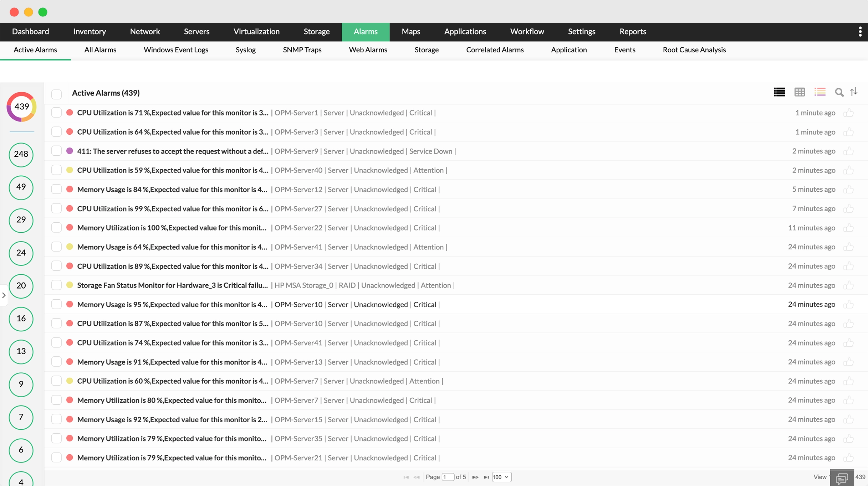Filter alarms using the 248 count circle
This screenshot has height=486, width=868.
pos(21,154)
